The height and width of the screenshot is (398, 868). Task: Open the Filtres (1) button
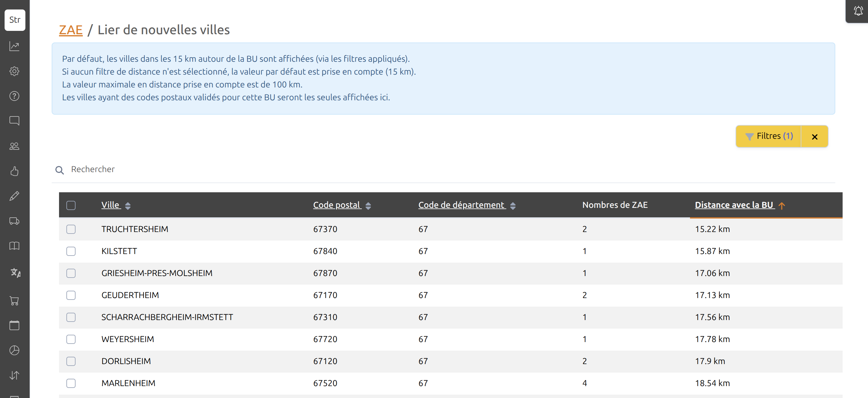click(x=769, y=136)
